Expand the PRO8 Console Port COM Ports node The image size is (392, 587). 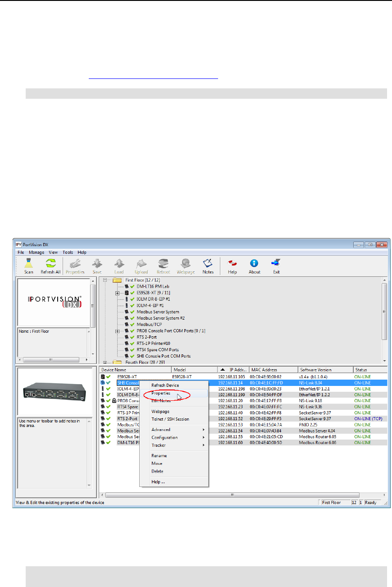coord(117,331)
